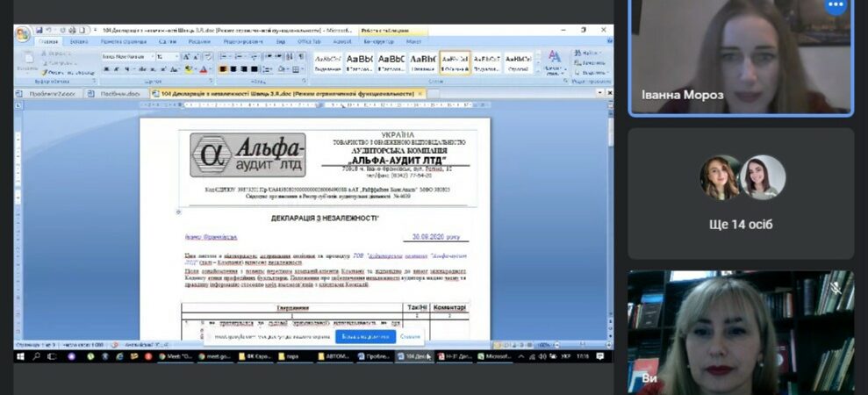Image resolution: width=868 pixels, height=395 pixels.
Task: Click the Sort icon in paragraph group
Action: (289, 56)
